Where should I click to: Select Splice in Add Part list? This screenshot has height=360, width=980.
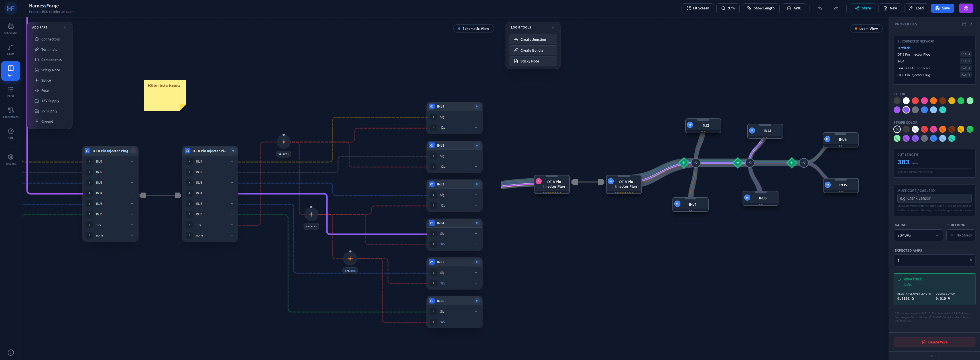coord(50,80)
